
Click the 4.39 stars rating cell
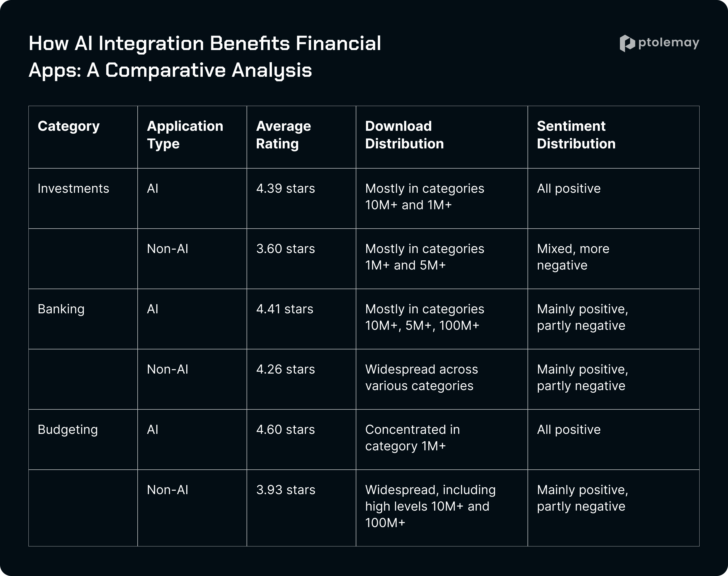click(x=301, y=198)
